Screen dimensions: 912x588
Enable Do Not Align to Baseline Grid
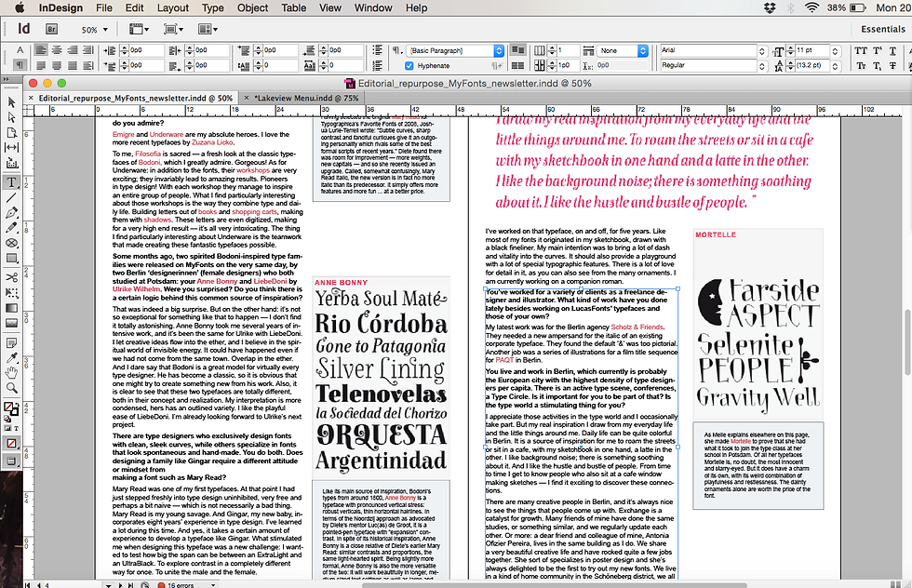pos(517,50)
